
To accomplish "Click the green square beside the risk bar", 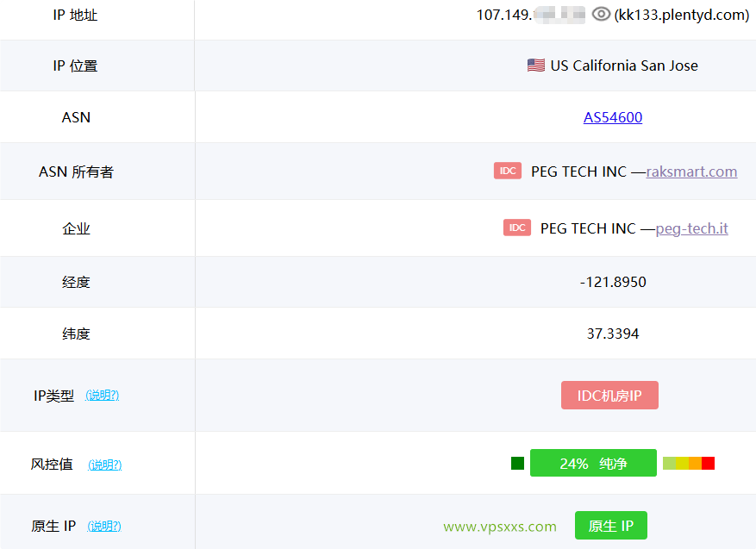I will (x=517, y=463).
